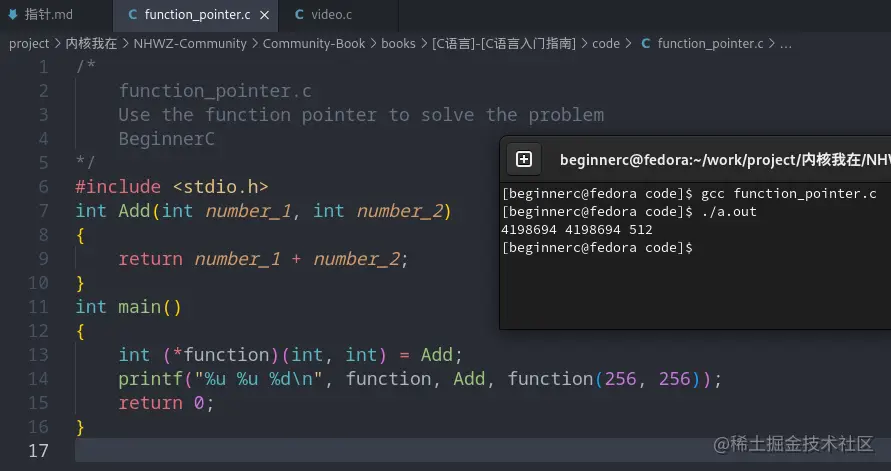This screenshot has height=471, width=891.
Task: Expand breadcrumb ellipsis symbol list
Action: pyautogui.click(x=785, y=44)
